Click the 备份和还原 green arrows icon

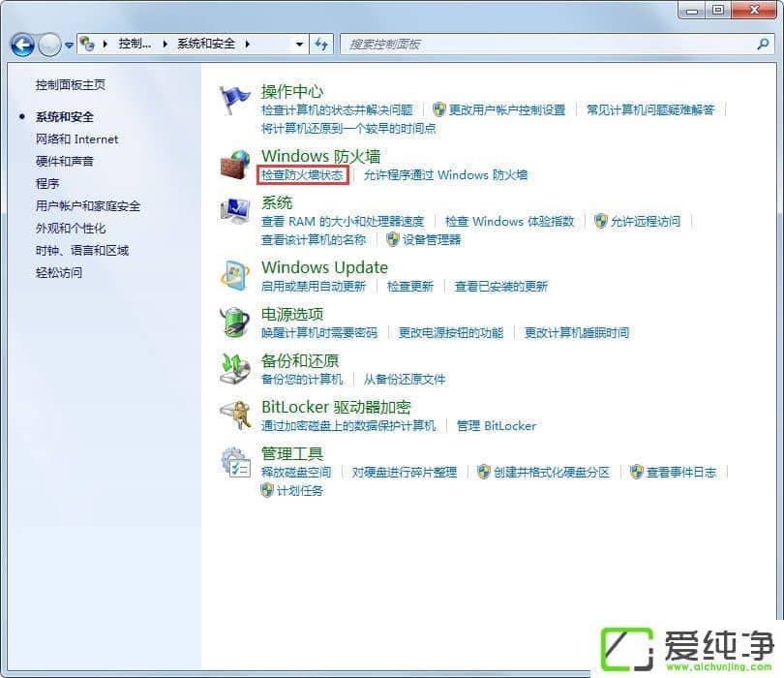pos(235,368)
